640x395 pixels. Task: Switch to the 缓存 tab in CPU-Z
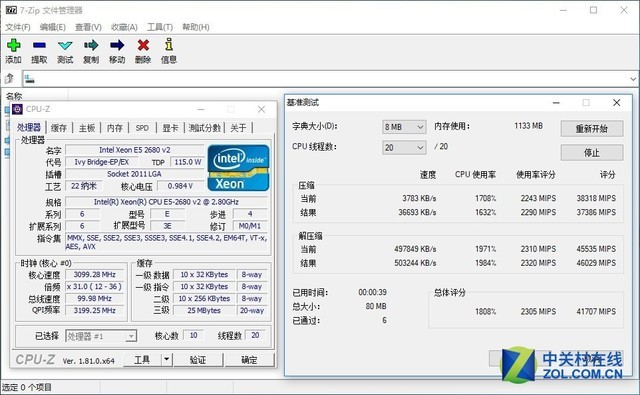[59, 128]
